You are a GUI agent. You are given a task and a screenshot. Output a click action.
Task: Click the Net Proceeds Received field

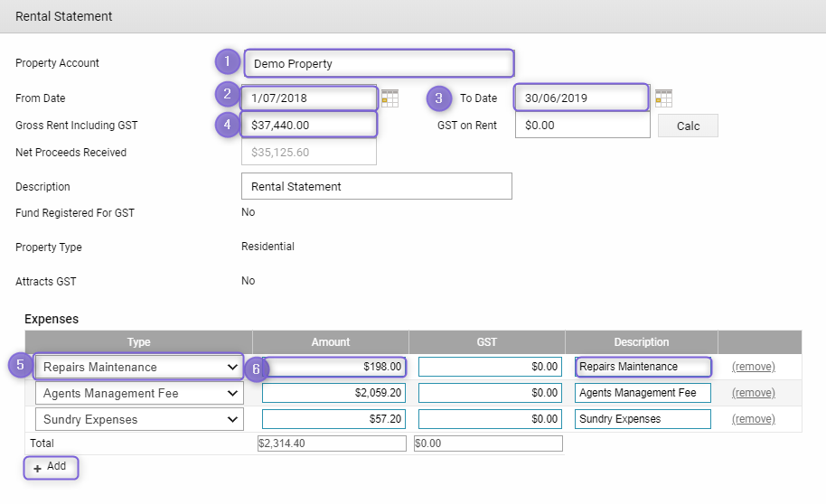coord(309,153)
